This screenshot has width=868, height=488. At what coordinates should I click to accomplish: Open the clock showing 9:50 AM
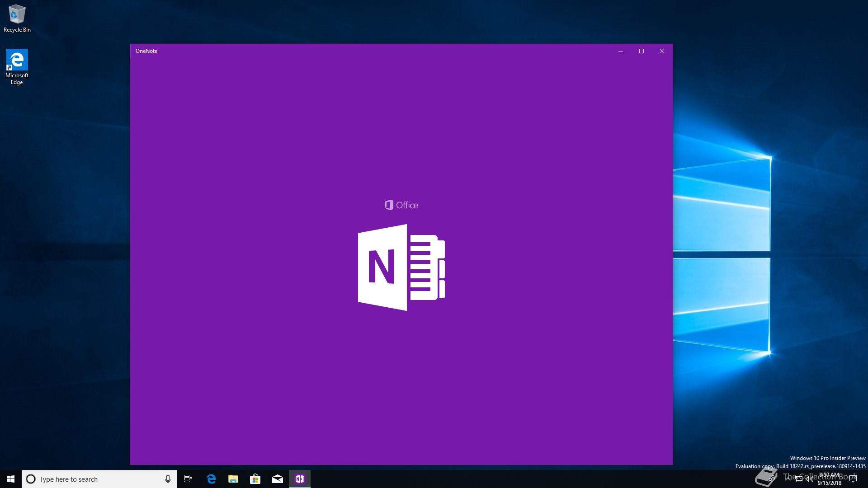(830, 479)
